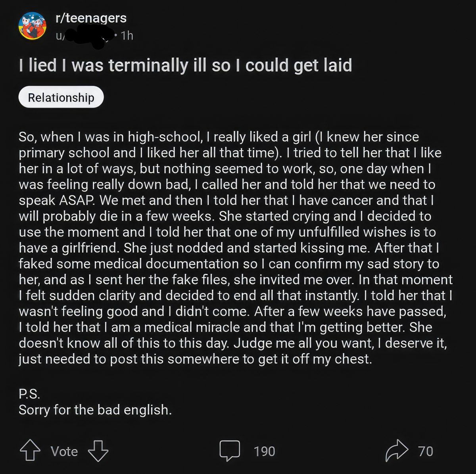Click the Vote score label
The image size is (476, 474).
click(64, 451)
